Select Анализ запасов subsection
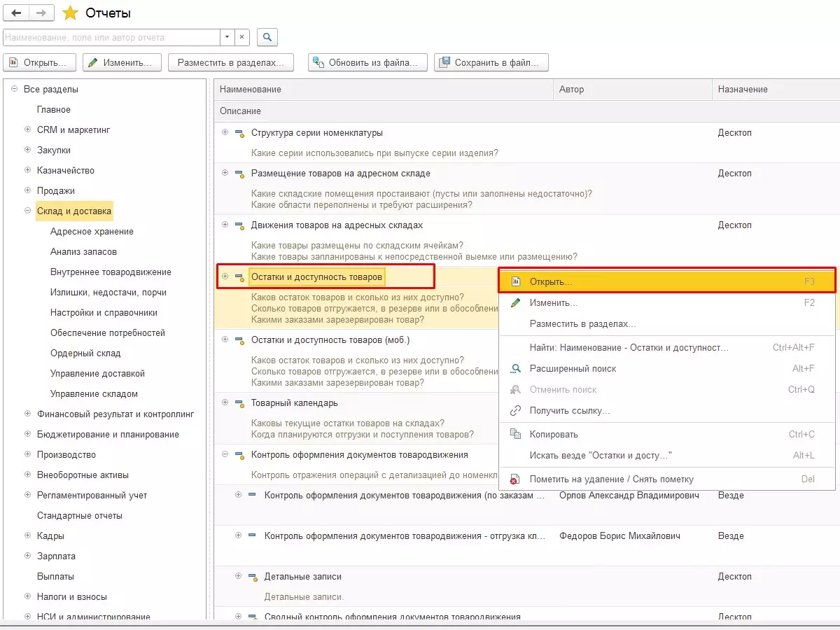The width and height of the screenshot is (840, 630). point(83,251)
